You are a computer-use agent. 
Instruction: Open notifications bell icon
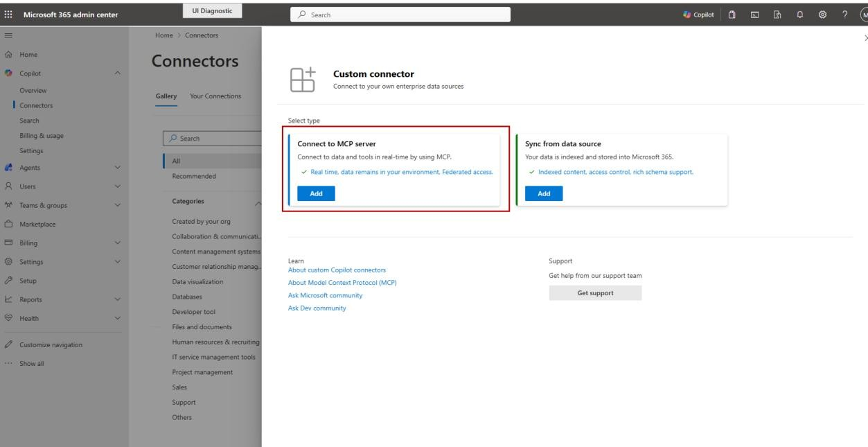800,15
